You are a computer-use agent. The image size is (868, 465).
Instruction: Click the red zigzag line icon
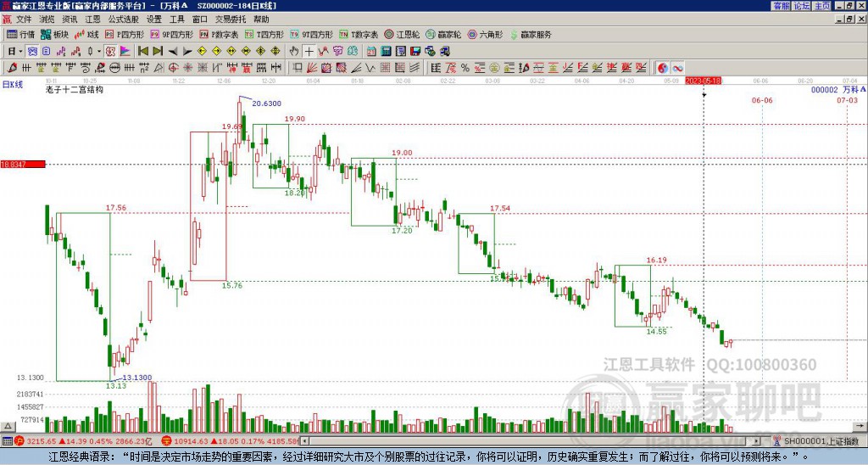point(323,52)
